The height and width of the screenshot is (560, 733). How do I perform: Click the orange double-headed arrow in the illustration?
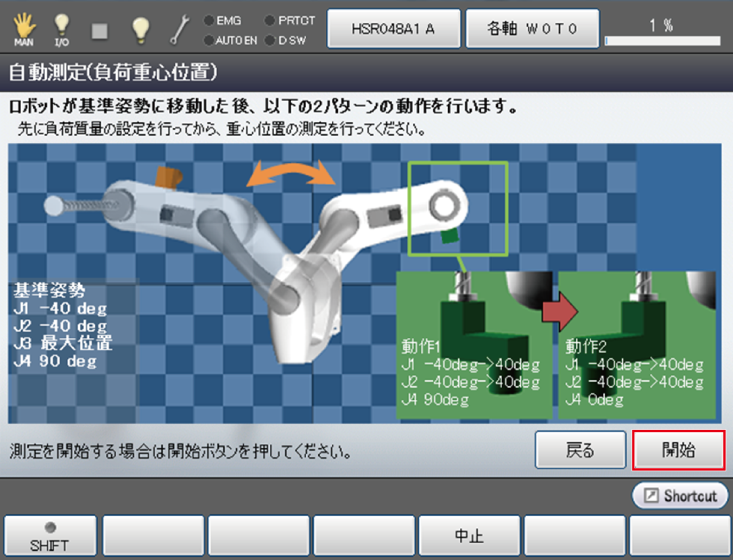pos(291,173)
